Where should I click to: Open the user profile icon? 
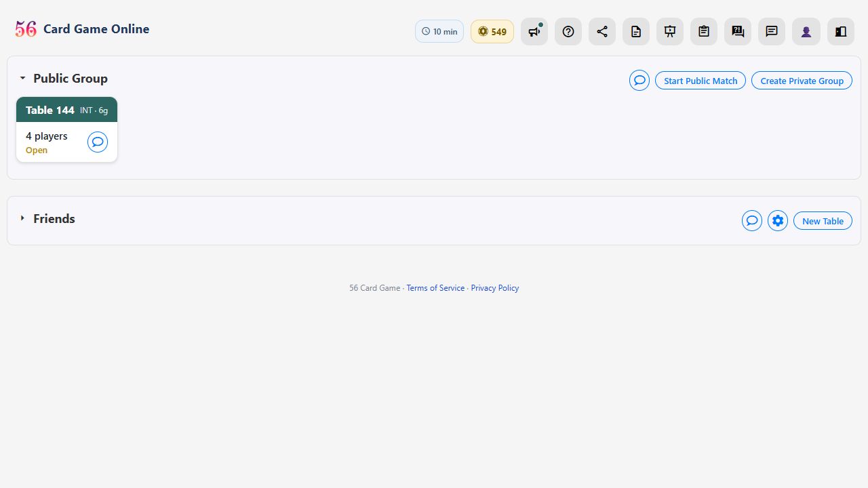[x=806, y=31]
